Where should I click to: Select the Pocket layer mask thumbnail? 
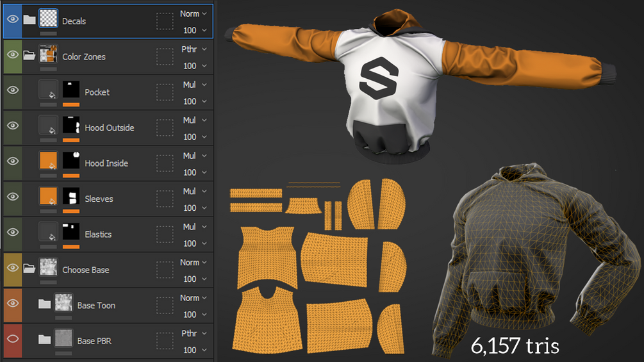(x=71, y=90)
